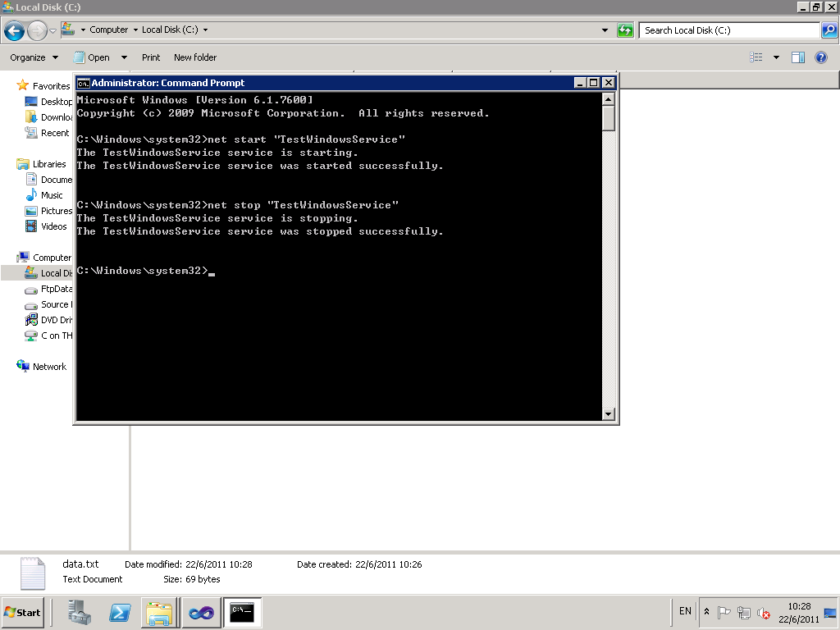Open the Organize menu
Viewport: 840px width, 630px height.
point(34,57)
